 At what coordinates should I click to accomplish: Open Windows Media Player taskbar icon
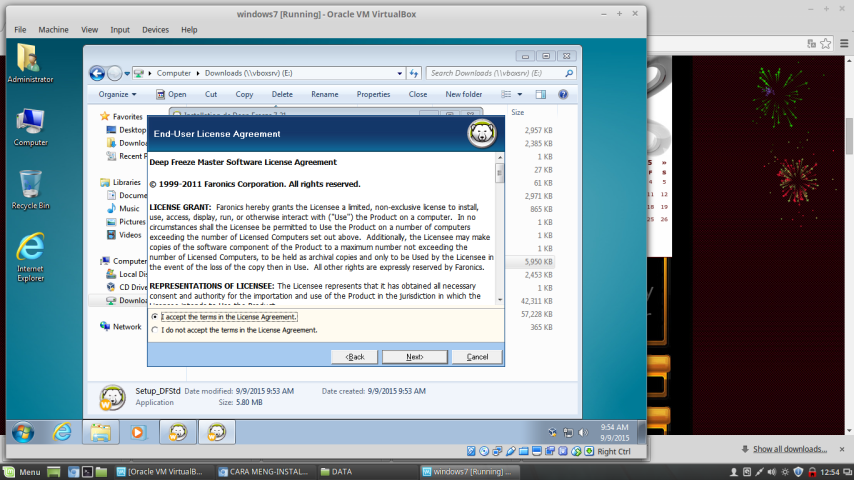(x=137, y=433)
